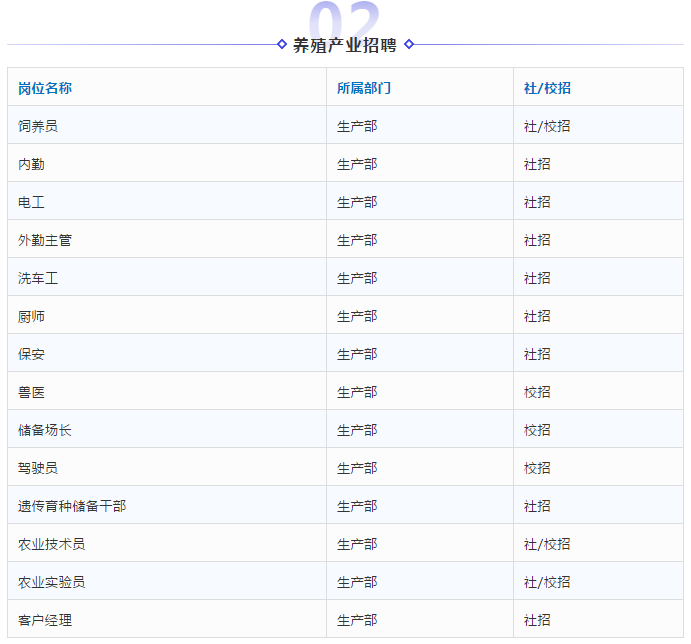
Task: Click the 农业实验员 position name
Action: pos(51,582)
